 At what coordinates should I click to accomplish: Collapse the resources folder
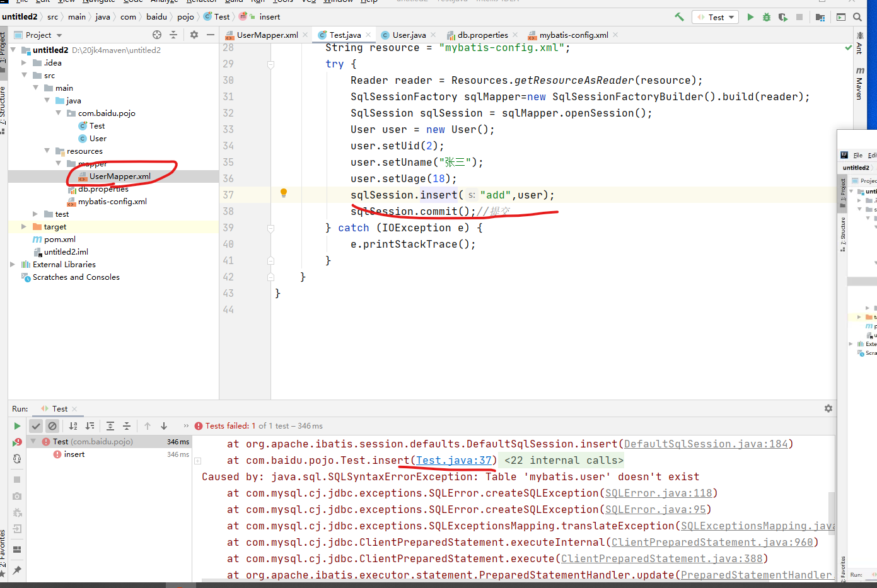point(47,151)
